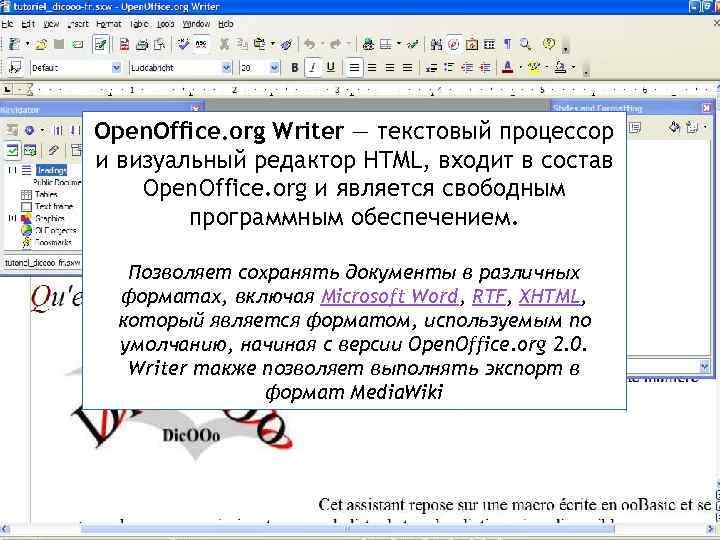Toggle the Nonprinting Characters pilcrow icon

[x=507, y=45]
